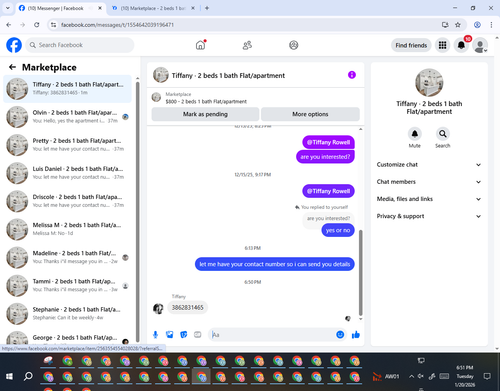Open the notifications bell
This screenshot has height=391, width=500.
(461, 45)
